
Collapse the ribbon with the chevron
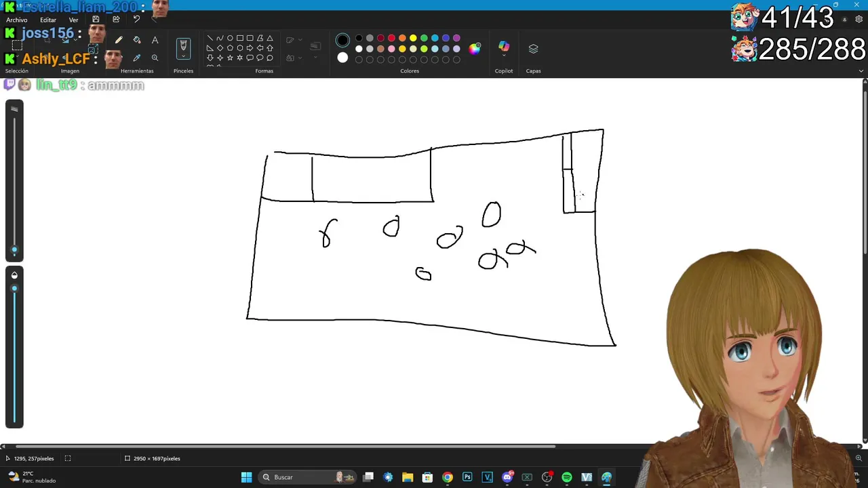861,70
